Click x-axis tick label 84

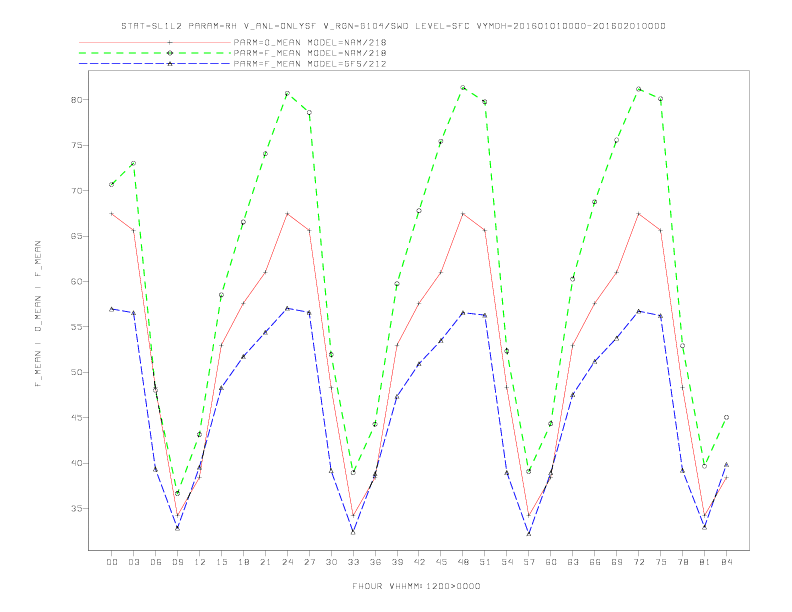click(726, 562)
